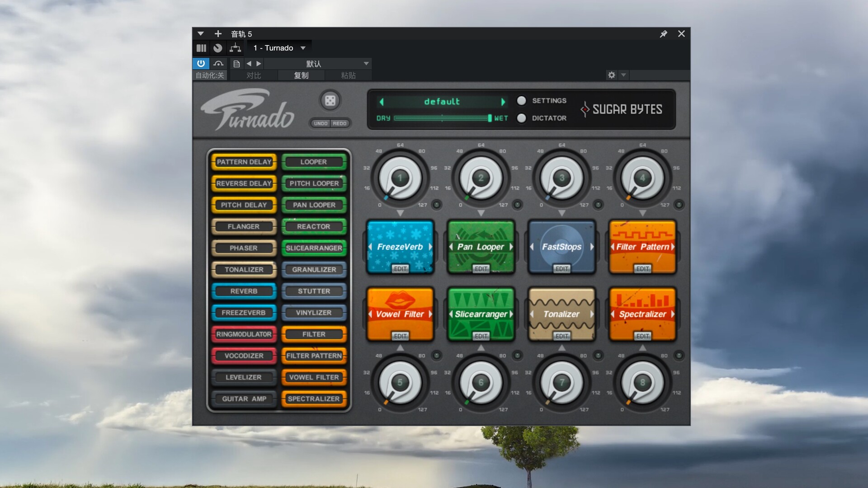Click the small round button under knob 1

click(x=436, y=205)
